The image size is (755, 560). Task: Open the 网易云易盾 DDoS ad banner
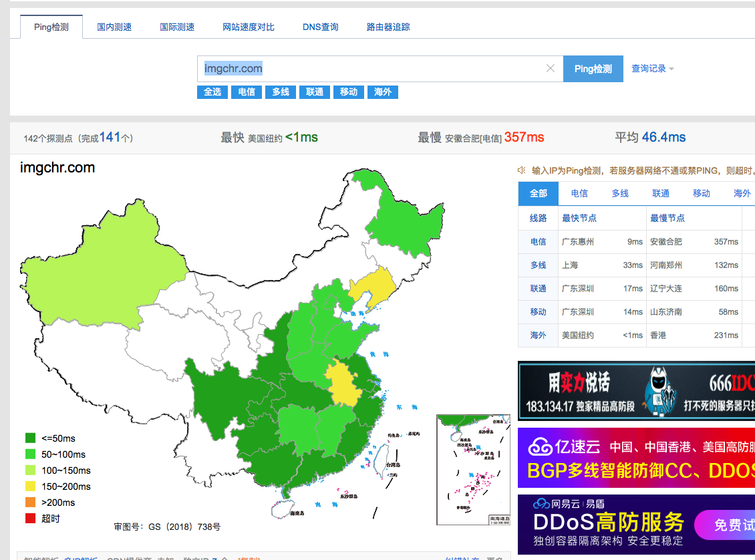tap(636, 525)
